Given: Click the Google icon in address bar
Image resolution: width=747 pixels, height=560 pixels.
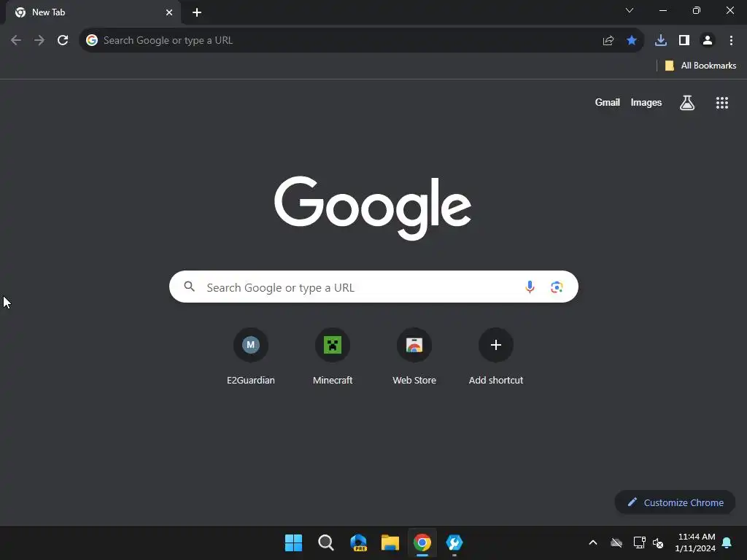Looking at the screenshot, I should (x=92, y=41).
